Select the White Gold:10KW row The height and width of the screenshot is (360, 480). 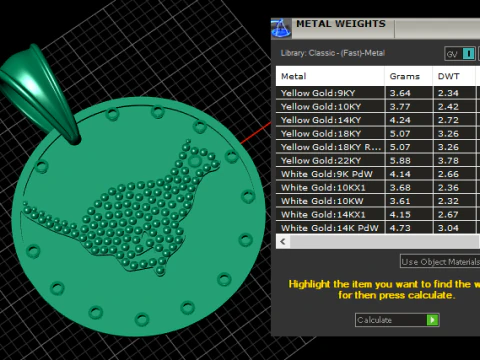378,201
